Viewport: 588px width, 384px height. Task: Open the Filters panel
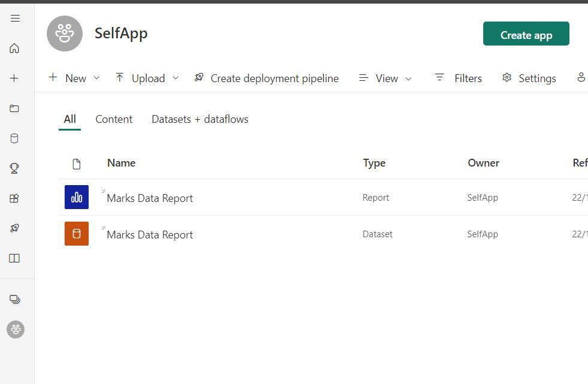[459, 78]
